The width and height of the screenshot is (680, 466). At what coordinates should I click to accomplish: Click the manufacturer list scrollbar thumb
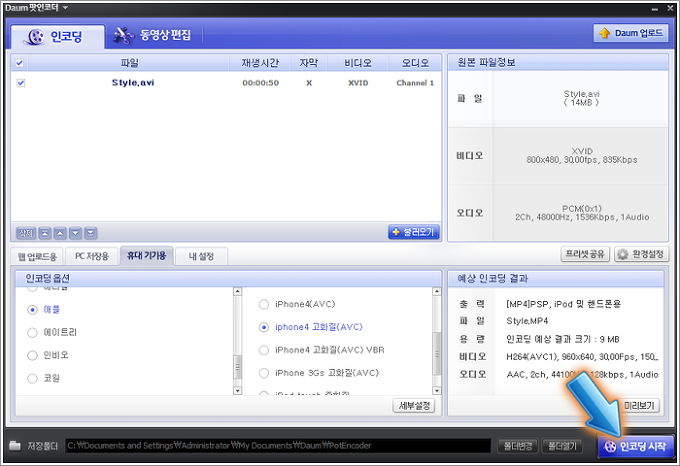[x=237, y=367]
